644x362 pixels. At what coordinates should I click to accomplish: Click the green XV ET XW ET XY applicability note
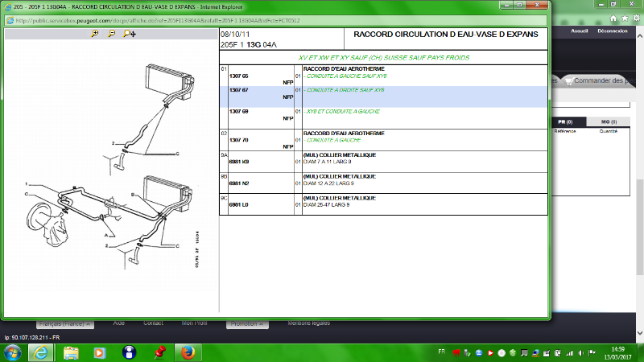384,58
